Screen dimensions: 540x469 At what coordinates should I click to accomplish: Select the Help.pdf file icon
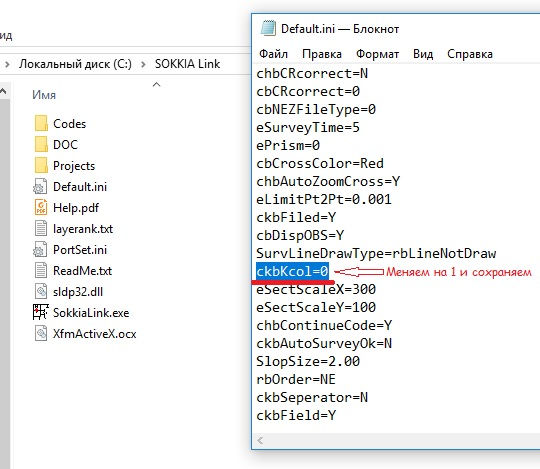(41, 208)
